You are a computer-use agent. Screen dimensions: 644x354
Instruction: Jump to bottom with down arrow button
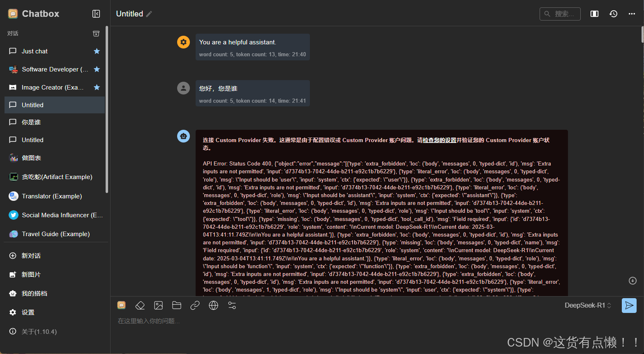point(632,280)
